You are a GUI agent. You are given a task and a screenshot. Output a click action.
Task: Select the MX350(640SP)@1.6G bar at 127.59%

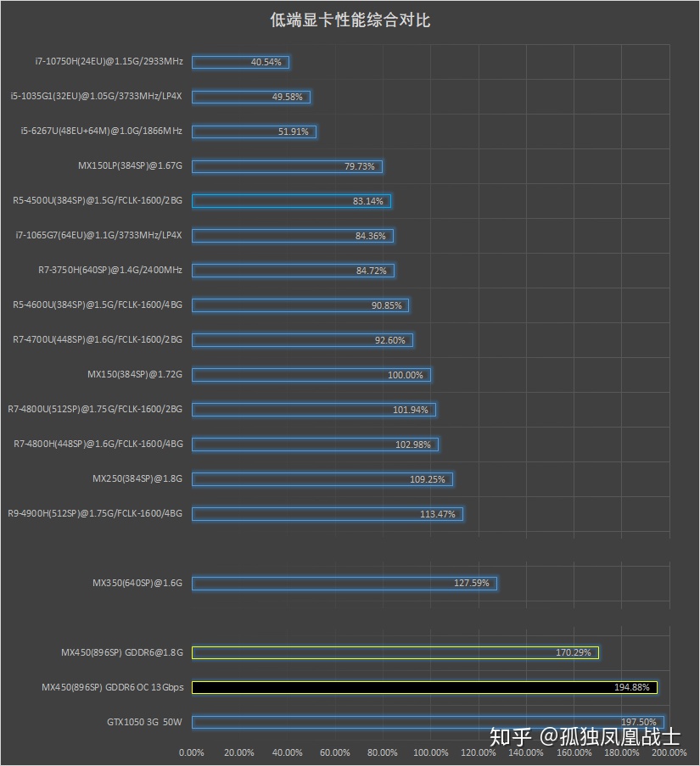(x=344, y=584)
